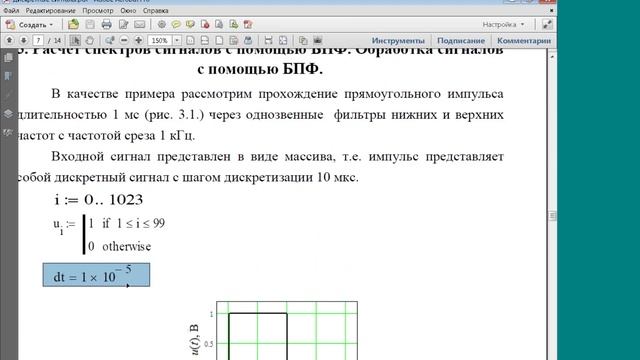Open the Справка menu
Screen dimensions: 640x360
(156, 11)
